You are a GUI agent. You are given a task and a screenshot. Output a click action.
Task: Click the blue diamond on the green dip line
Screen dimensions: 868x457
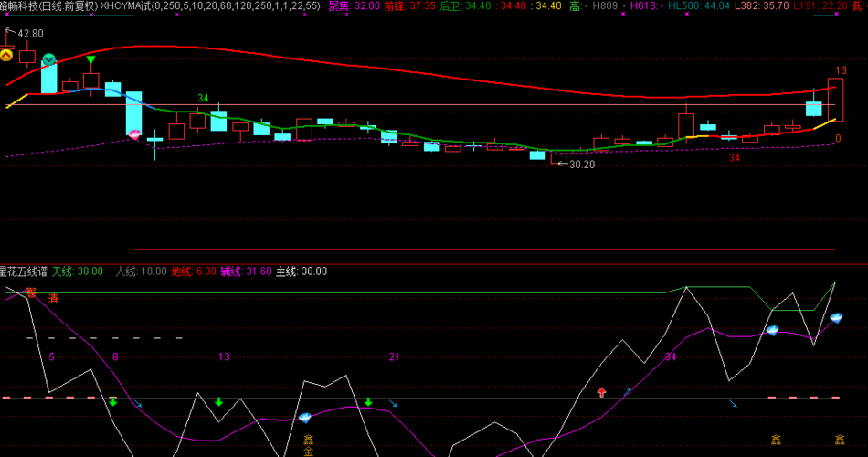(772, 331)
